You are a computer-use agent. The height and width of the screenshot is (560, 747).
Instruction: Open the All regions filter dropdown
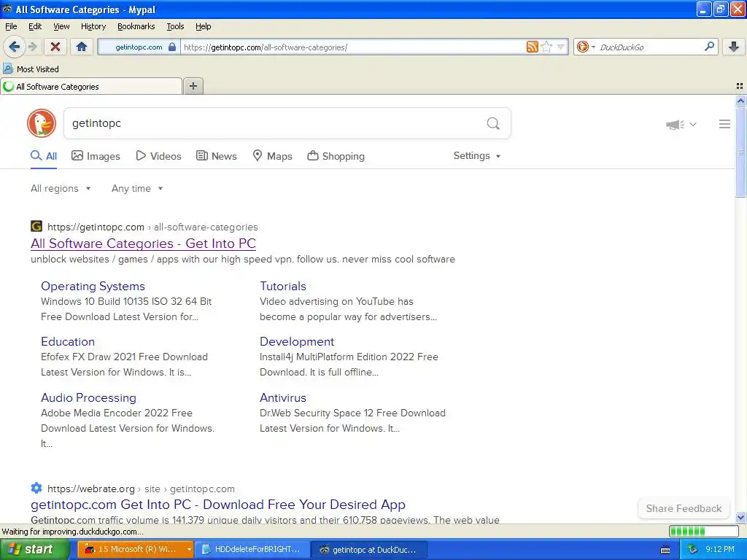61,189
